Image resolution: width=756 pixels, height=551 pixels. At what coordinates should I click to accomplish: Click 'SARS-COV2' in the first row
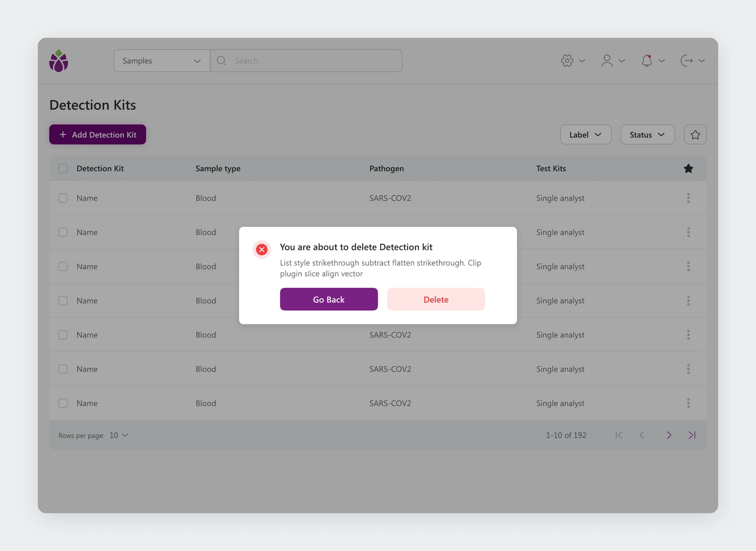(x=390, y=198)
